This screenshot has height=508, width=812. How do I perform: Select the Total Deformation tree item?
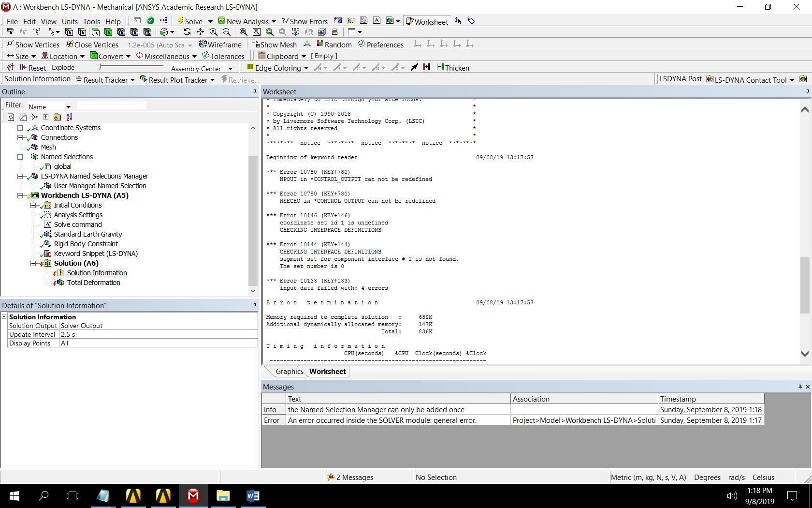[93, 283]
